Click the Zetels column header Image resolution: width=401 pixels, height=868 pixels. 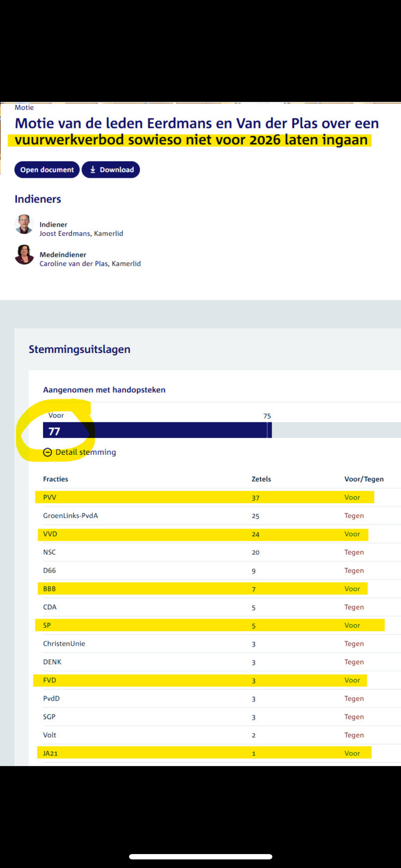click(261, 479)
